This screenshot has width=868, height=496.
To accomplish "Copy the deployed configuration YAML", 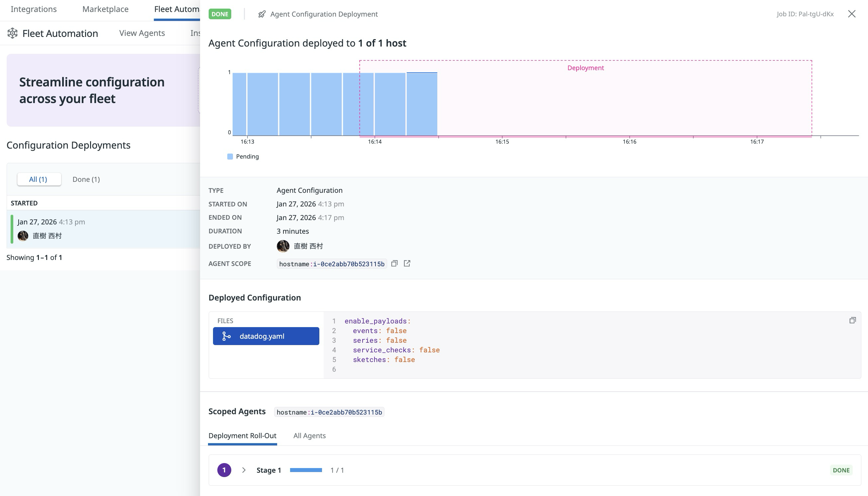I will 852,320.
